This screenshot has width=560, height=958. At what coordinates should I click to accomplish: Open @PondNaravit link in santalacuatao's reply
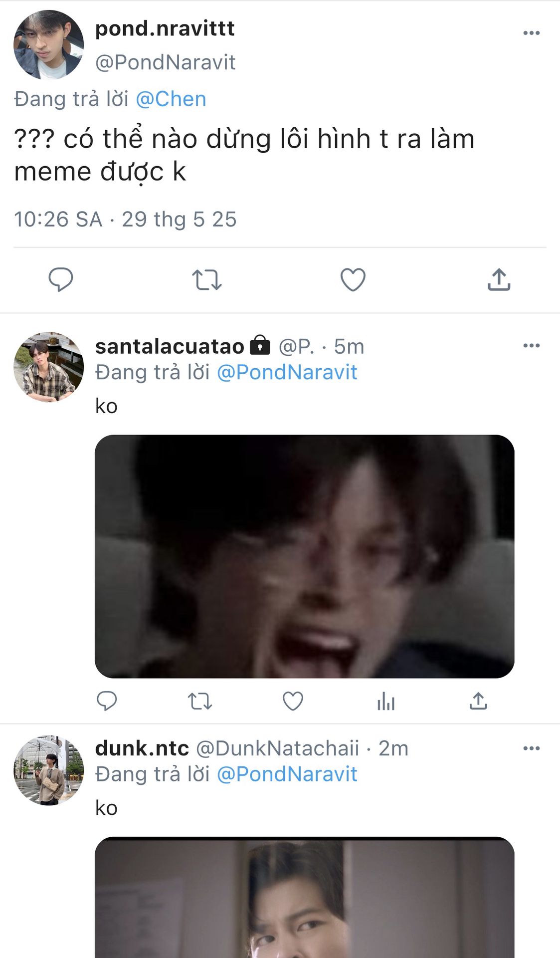[287, 372]
